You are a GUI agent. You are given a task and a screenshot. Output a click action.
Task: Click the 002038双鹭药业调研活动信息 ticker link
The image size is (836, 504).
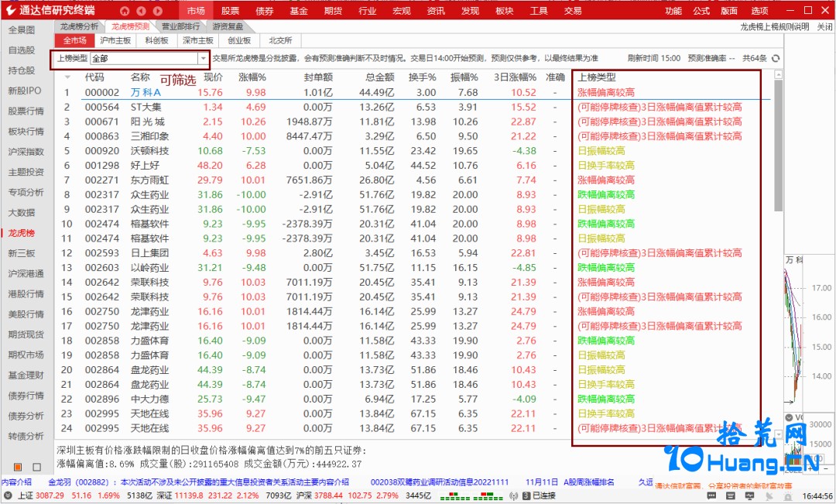pos(440,482)
